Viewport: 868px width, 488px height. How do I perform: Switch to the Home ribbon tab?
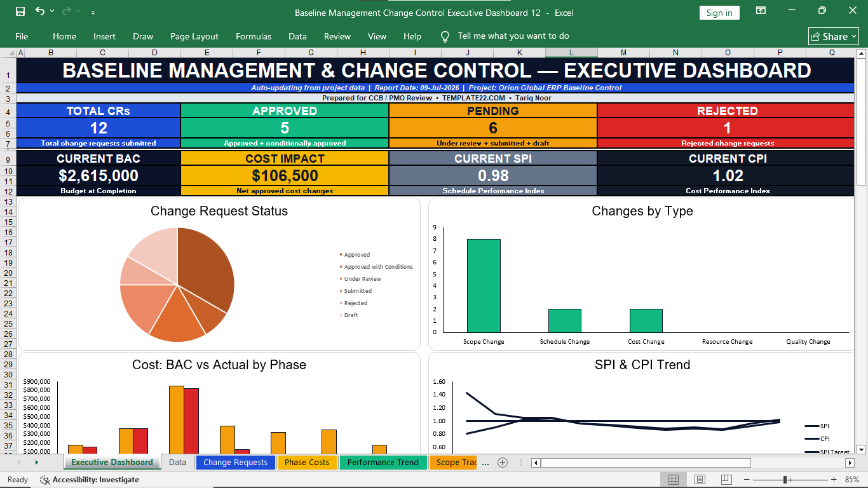point(64,36)
